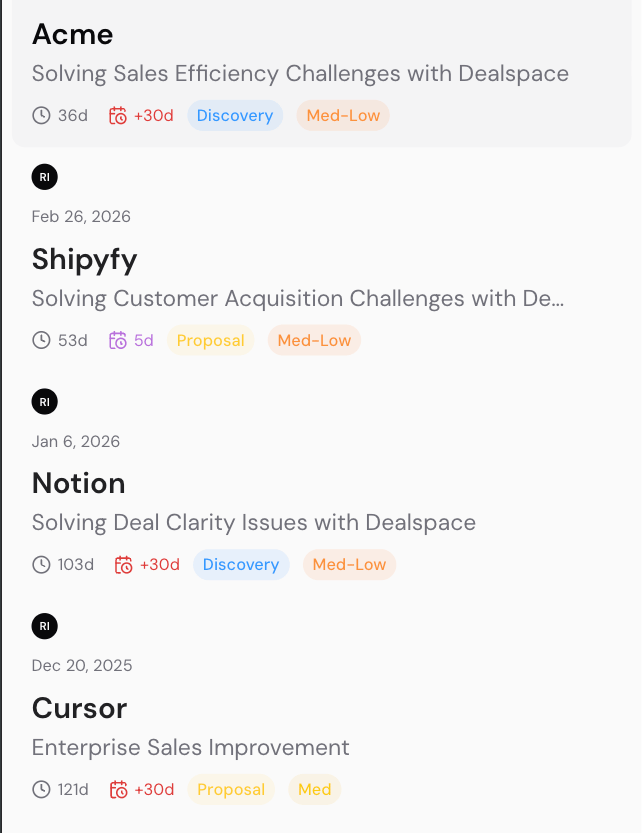642x833 pixels.
Task: Click the overdue calendar icon on Acme
Action: point(118,116)
